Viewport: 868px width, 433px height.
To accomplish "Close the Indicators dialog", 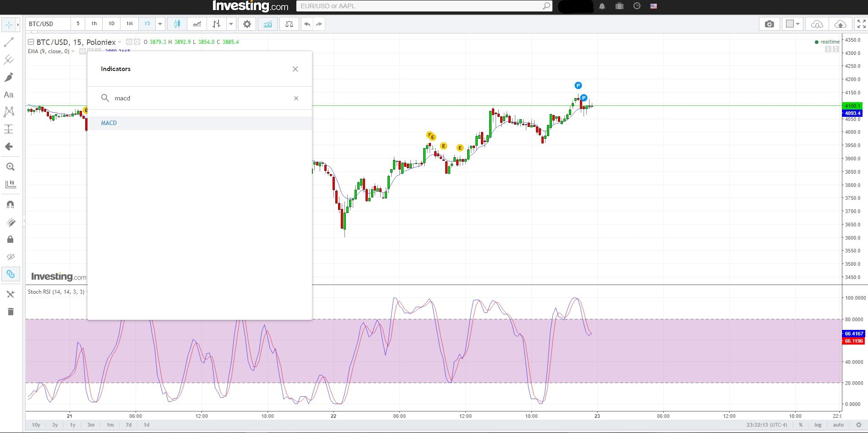I will tap(295, 69).
